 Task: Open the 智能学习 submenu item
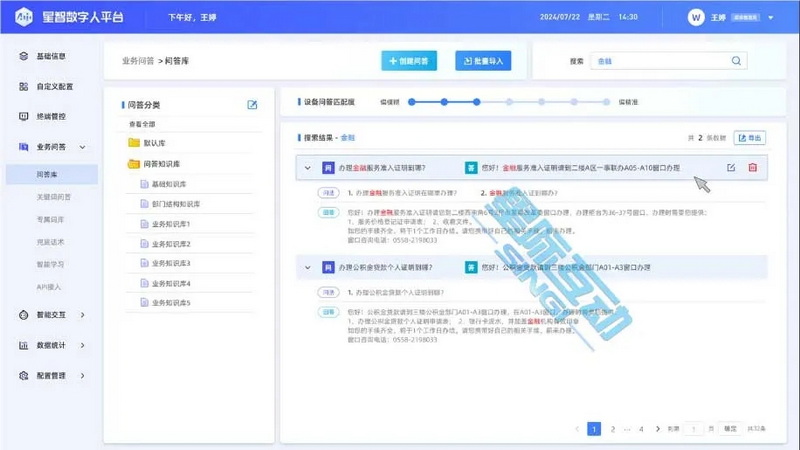click(50, 264)
